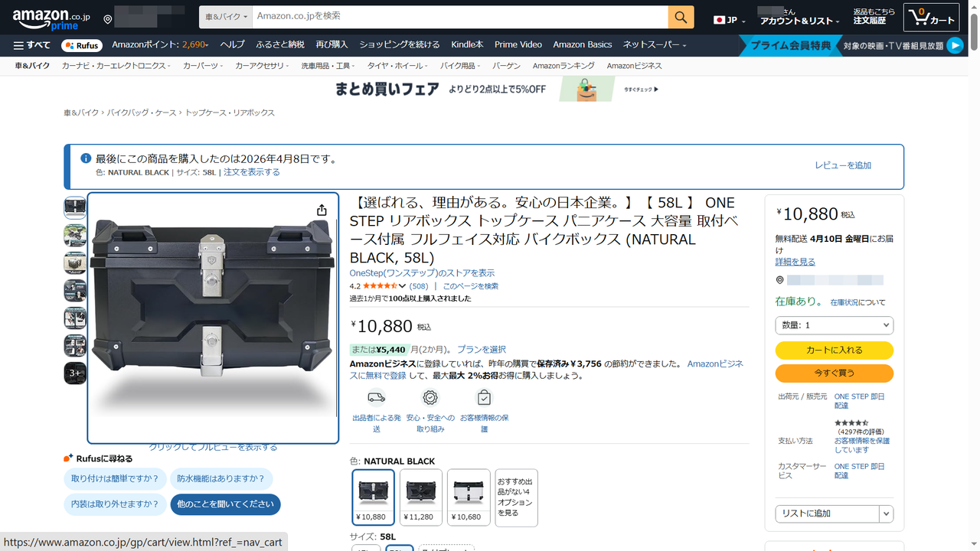Click the レビューを追加 link

[x=843, y=165]
